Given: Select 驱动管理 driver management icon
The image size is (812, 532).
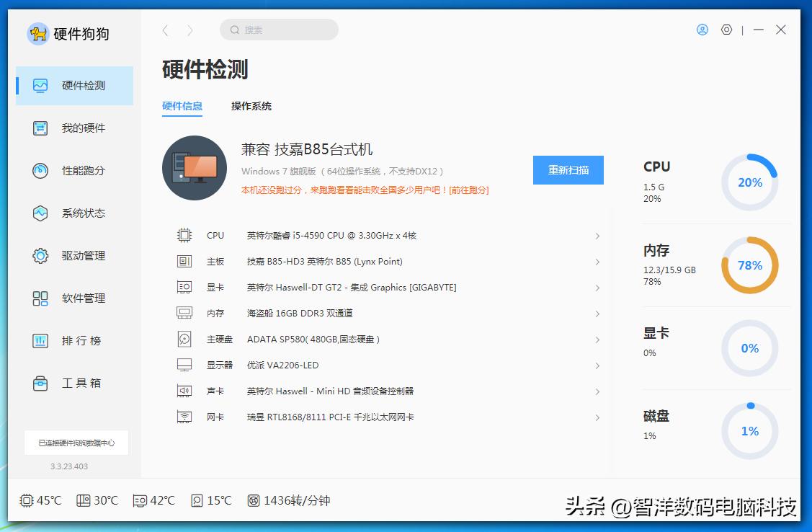Looking at the screenshot, I should tap(41, 255).
